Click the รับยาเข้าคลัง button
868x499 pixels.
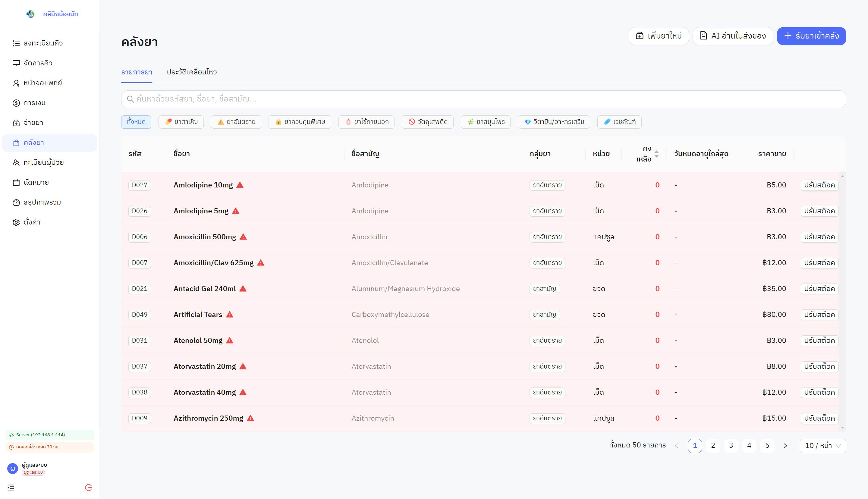pyautogui.click(x=811, y=36)
